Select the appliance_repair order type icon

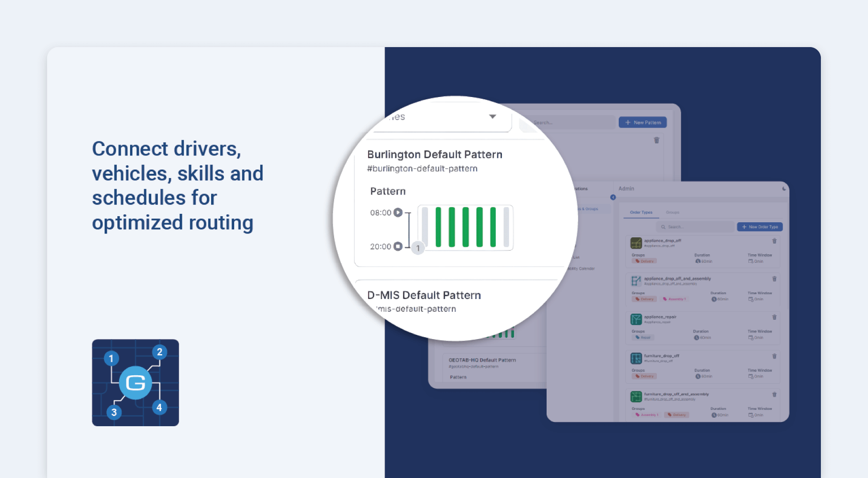pos(636,319)
